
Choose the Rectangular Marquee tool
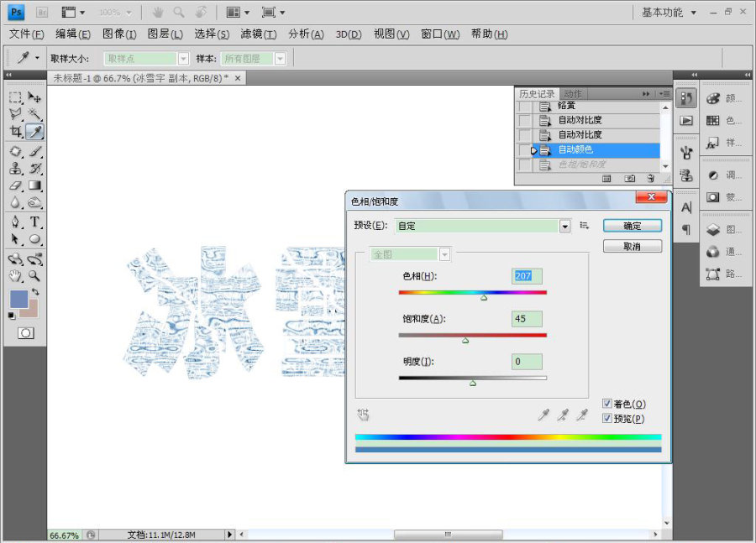[x=15, y=97]
